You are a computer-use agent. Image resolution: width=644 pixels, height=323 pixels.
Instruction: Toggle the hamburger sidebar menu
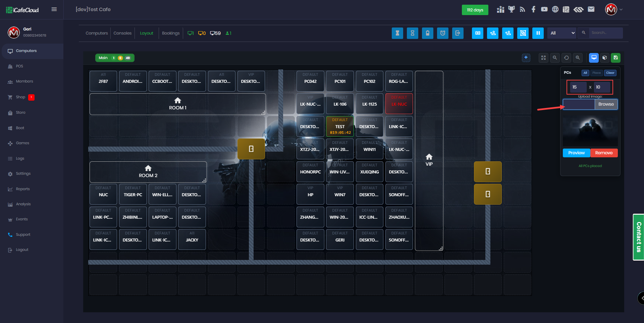[54, 9]
